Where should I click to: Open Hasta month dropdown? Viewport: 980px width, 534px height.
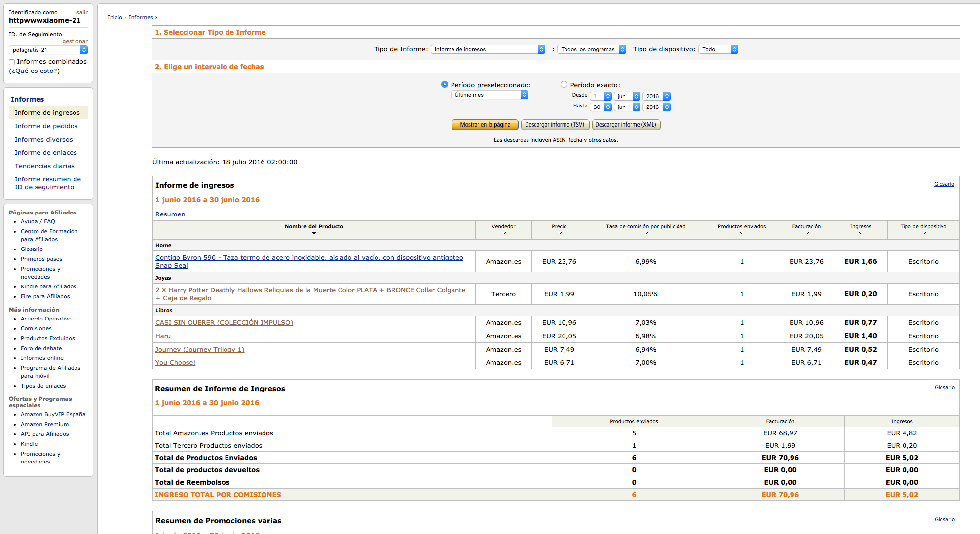coord(627,107)
